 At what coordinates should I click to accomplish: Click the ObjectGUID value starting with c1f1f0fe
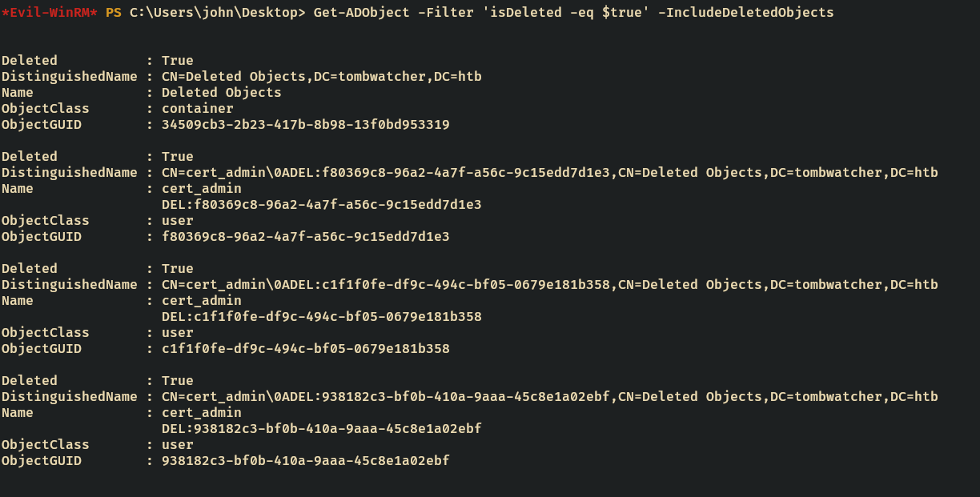pos(305,349)
